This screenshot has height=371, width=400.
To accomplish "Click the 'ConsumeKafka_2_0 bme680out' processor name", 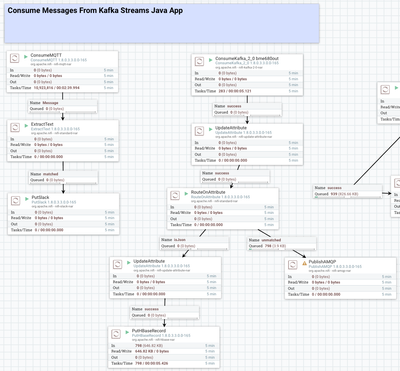I will click(x=247, y=58).
